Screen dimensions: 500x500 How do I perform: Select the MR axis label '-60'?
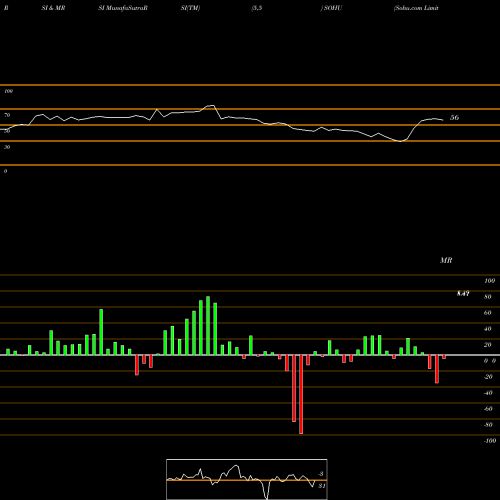(x=488, y=409)
